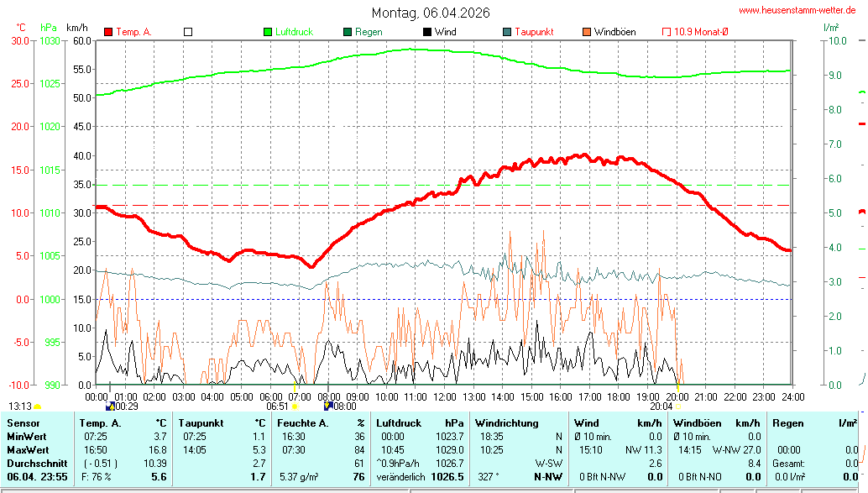Click the sun icon beside 13:13
This screenshot has height=493, width=868.
coord(37,406)
